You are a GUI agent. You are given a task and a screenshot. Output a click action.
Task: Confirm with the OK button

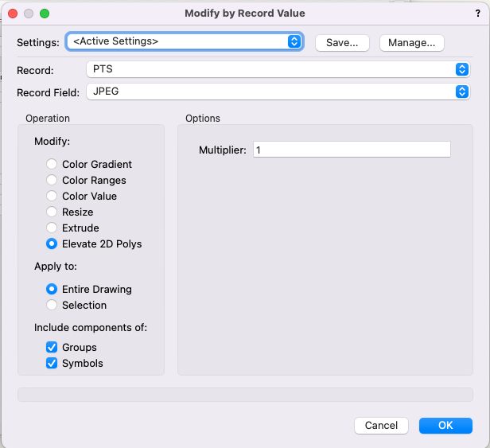(x=445, y=426)
